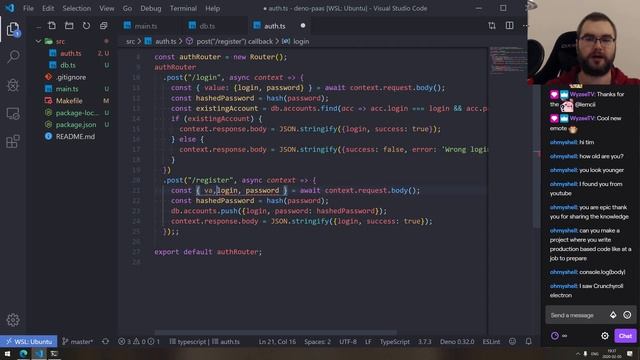Open the Manage gear at activity bar bottom
Image resolution: width=640 pixels, height=360 pixels.
point(13,320)
